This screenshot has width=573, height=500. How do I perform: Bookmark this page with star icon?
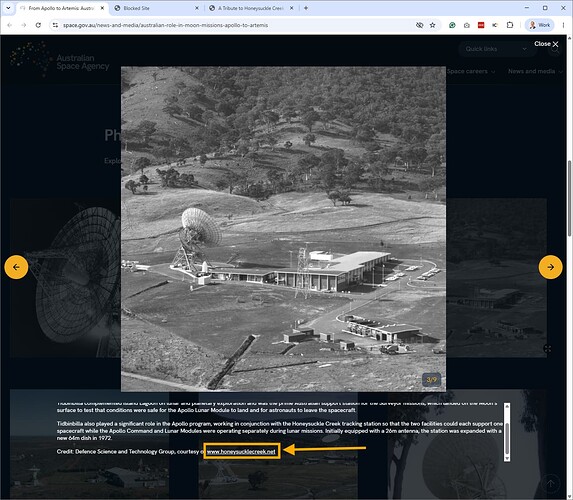(433, 25)
